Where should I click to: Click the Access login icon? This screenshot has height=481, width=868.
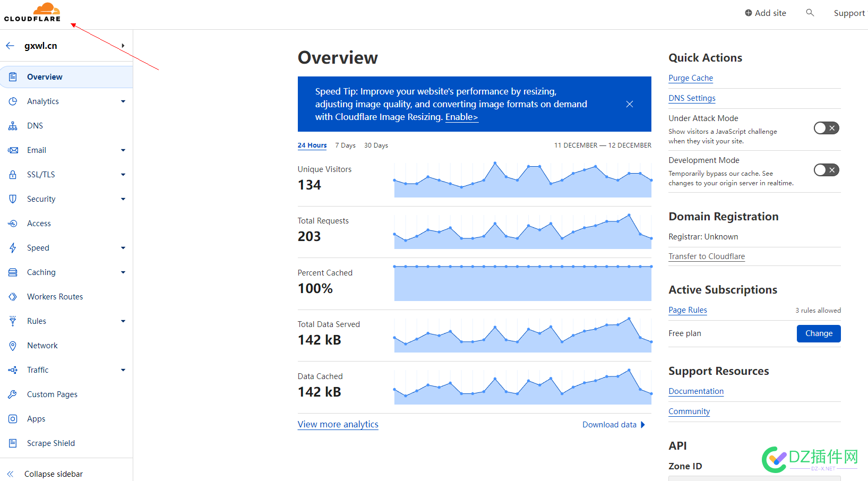point(13,224)
